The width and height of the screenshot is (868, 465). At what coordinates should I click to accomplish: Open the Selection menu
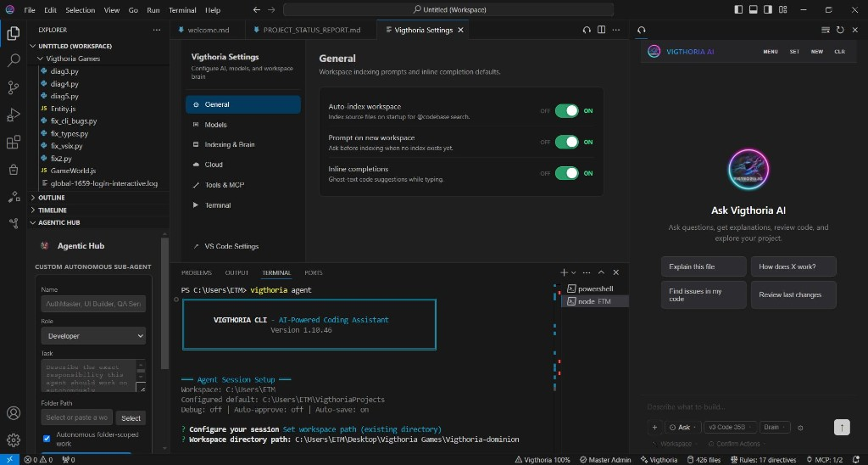(x=81, y=10)
